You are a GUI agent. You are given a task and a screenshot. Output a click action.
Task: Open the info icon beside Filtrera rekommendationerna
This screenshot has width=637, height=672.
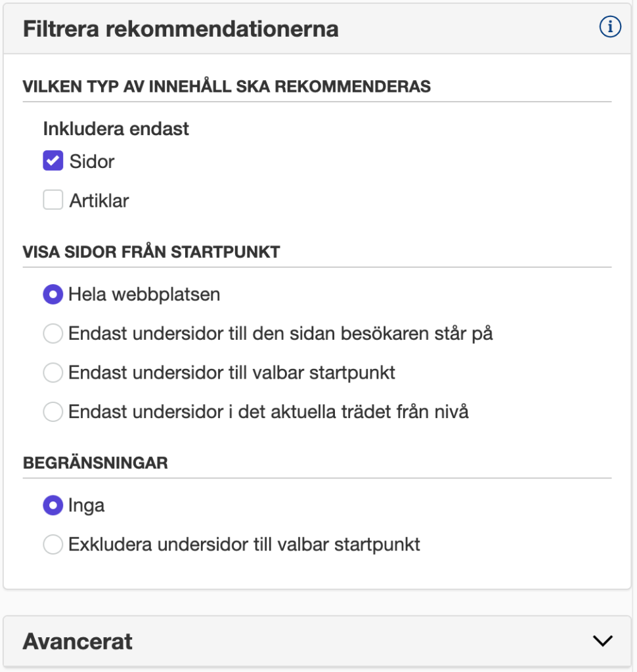coord(610,27)
